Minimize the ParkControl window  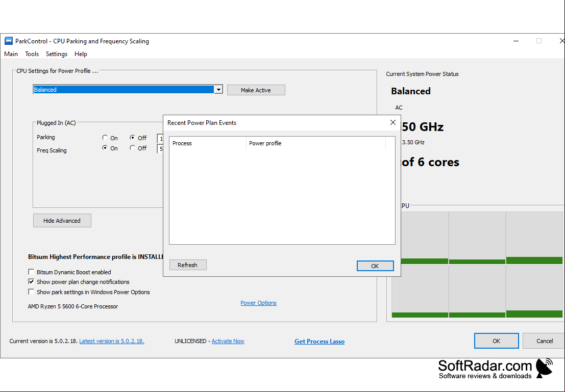point(516,41)
